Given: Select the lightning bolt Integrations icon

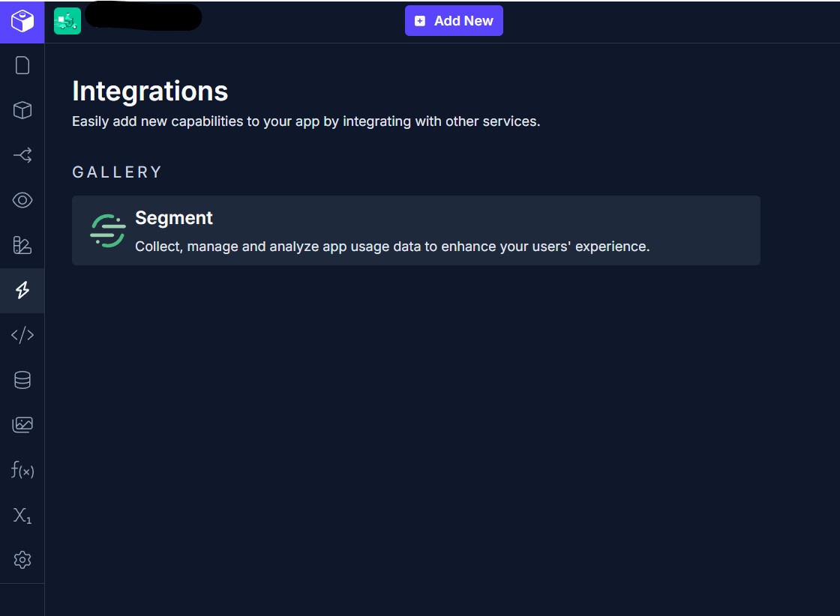Looking at the screenshot, I should (22, 290).
